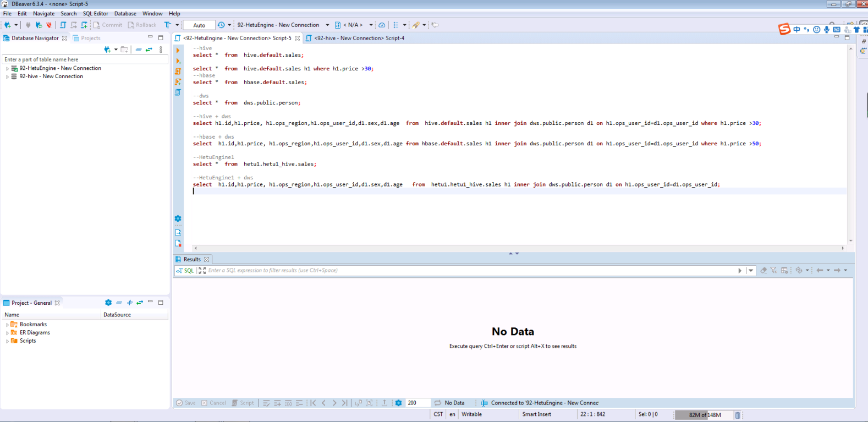
Task: Click the Disconnect icon in main toolbar
Action: 49,25
